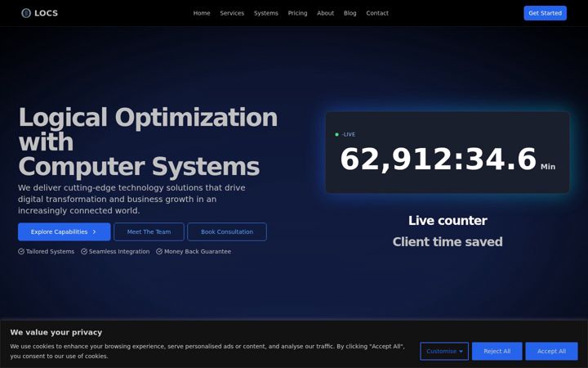Open the Customise cookie dropdown
Screen dimensions: 588x368
pyautogui.click(x=444, y=351)
